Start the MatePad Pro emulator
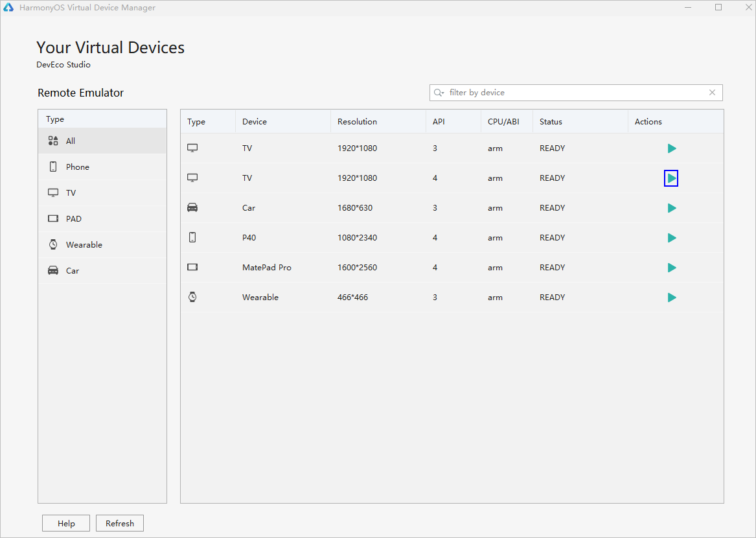The width and height of the screenshot is (756, 538). (x=672, y=268)
